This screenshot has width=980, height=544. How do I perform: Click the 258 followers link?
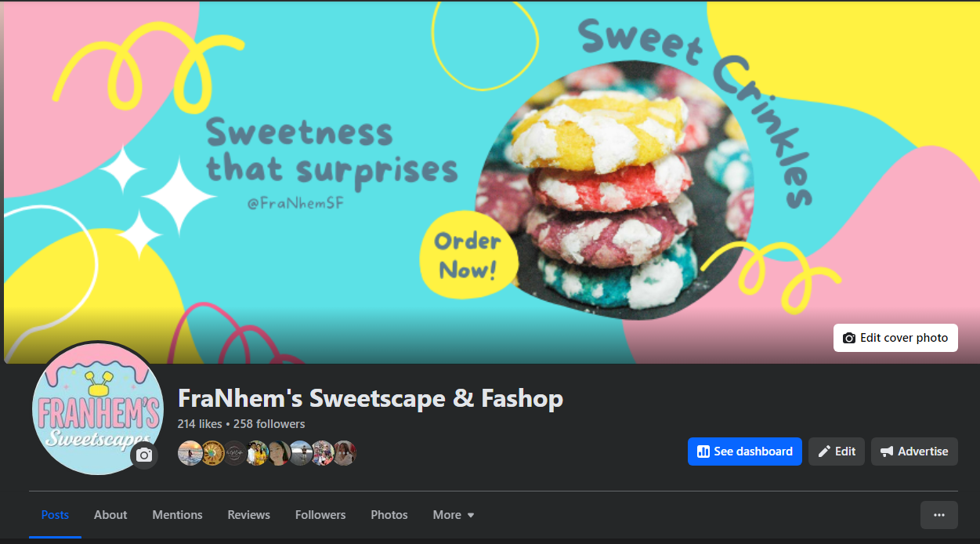click(x=269, y=424)
